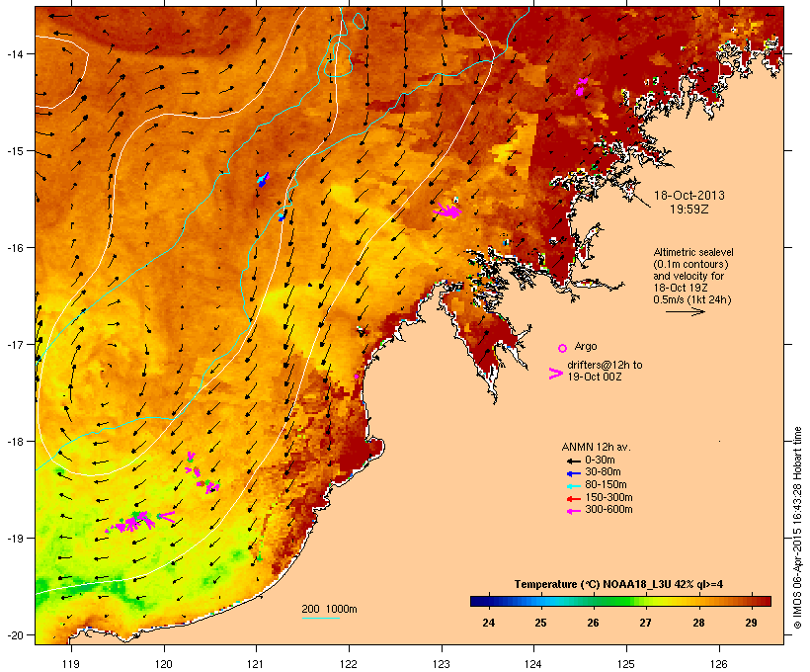Click the 30-80m depth label
Image resolution: width=810 pixels, height=672 pixels.
(603, 472)
